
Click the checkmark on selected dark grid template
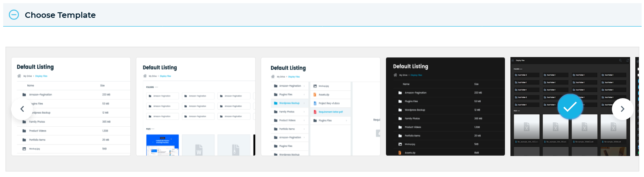[x=570, y=107]
